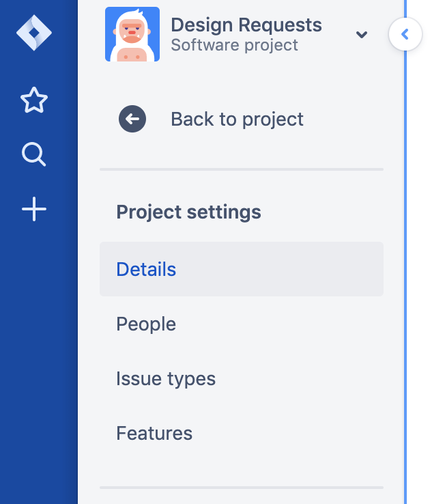
Task: Open search with the magnifier icon
Action: pos(33,154)
